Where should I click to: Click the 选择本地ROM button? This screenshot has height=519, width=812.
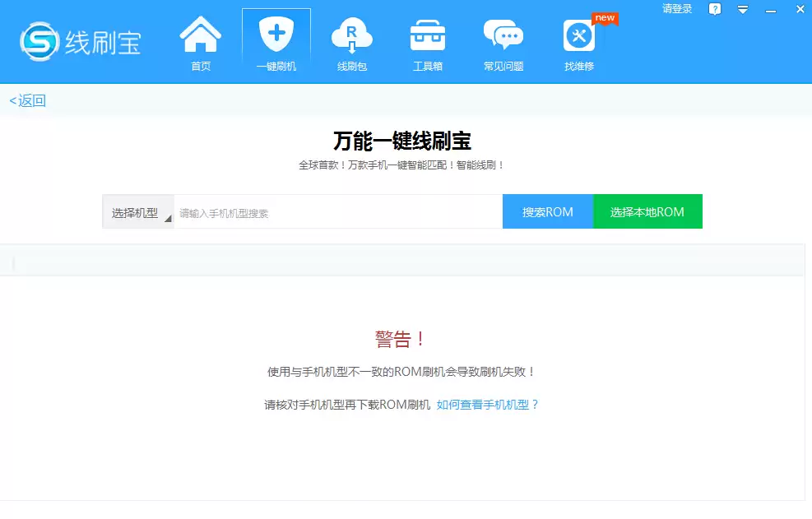click(647, 212)
